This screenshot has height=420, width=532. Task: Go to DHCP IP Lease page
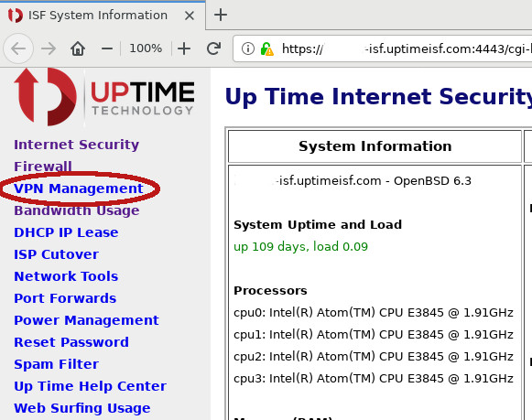(66, 232)
